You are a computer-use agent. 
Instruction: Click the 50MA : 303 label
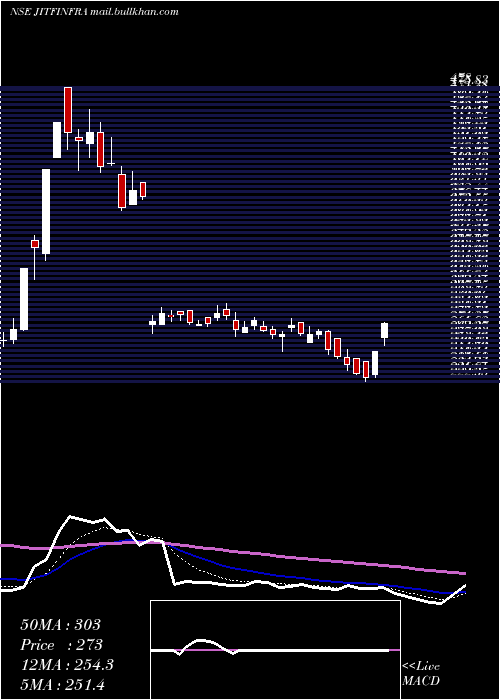click(60, 625)
